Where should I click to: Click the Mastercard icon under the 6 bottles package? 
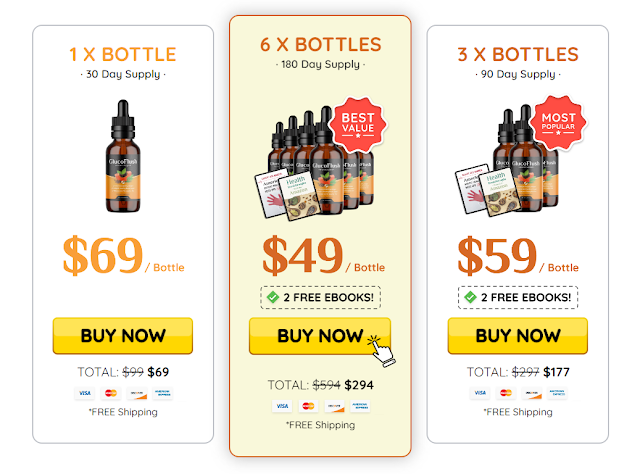click(x=308, y=406)
